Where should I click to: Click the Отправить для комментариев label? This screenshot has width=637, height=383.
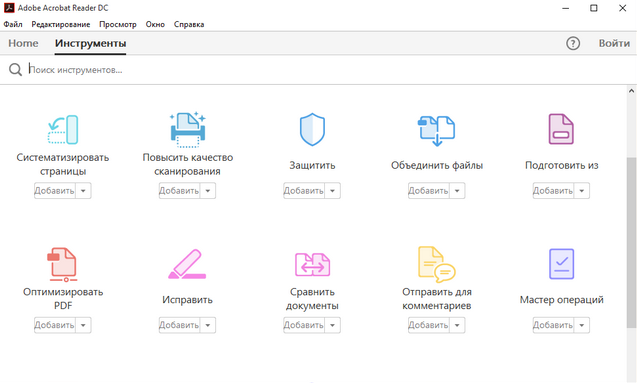coord(437,299)
